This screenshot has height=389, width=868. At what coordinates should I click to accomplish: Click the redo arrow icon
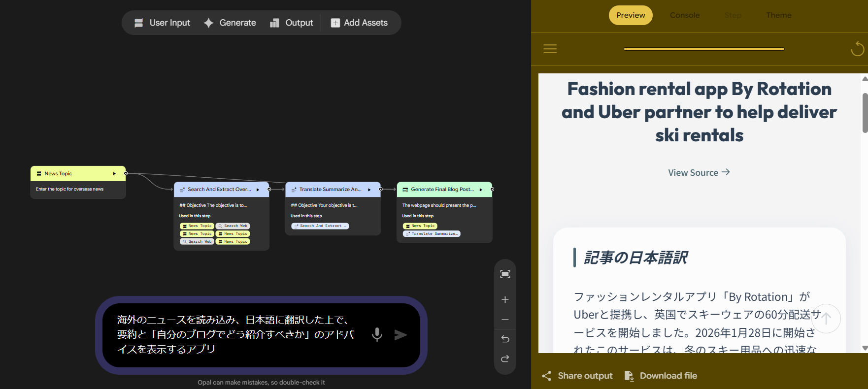[505, 359]
